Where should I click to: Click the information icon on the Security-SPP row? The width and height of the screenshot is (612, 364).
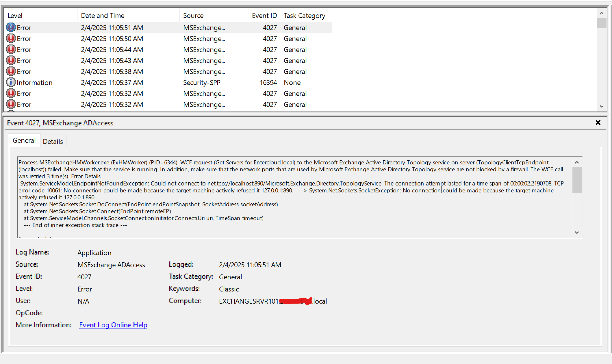pos(11,82)
